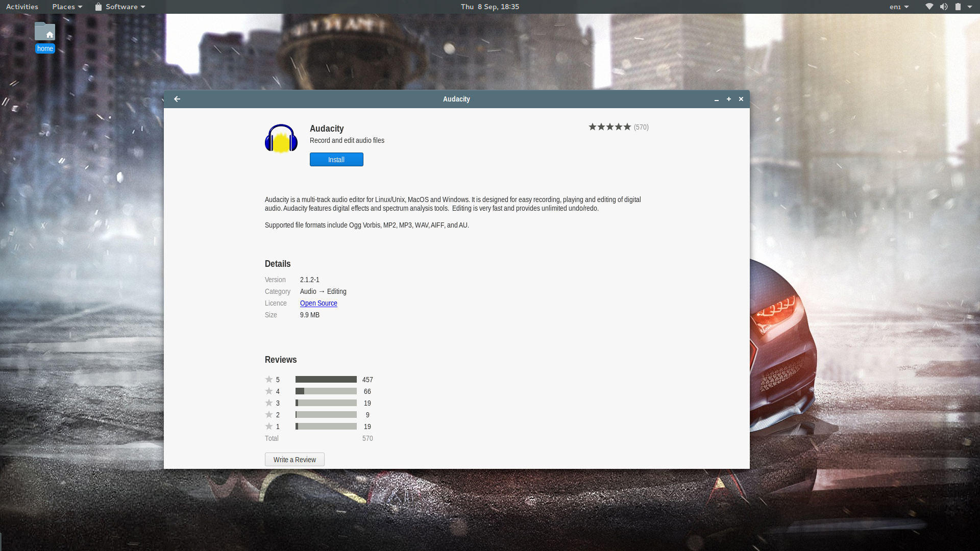Open the Activities overview
980x551 pixels.
[22, 7]
